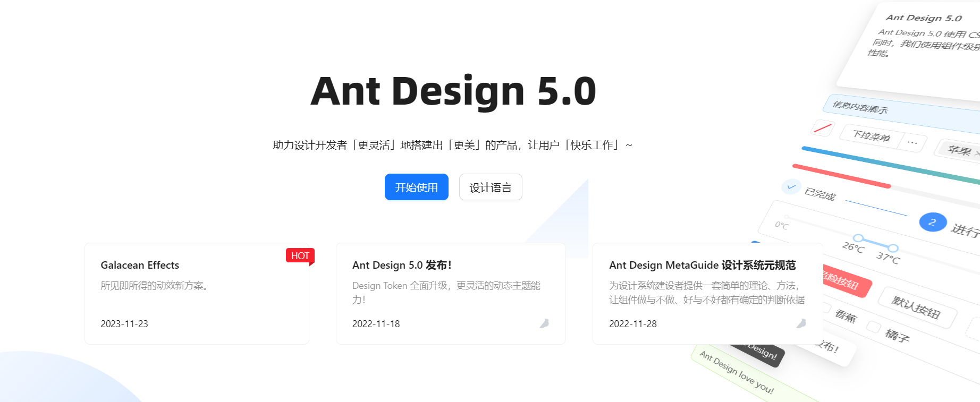The image size is (980, 402).
Task: Click the Ant Design 5.0 main heading
Action: coord(453,91)
